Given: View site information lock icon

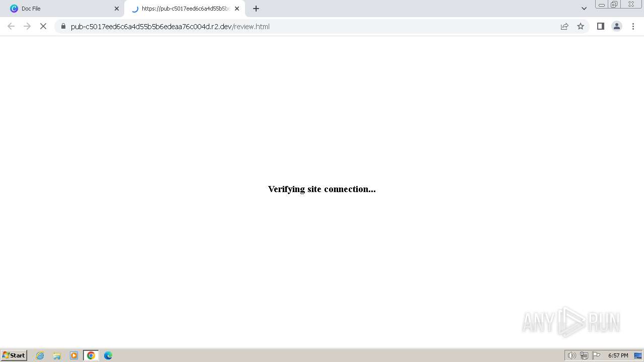Looking at the screenshot, I should point(63,26).
